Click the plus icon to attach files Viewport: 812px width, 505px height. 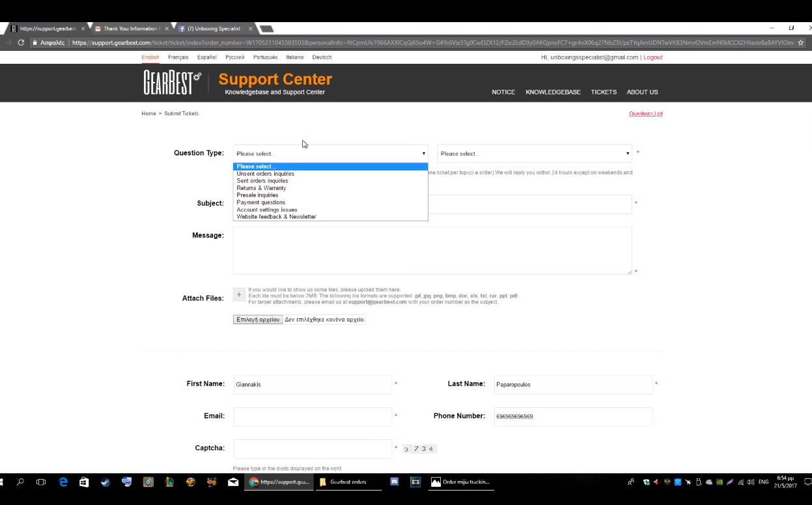click(239, 295)
